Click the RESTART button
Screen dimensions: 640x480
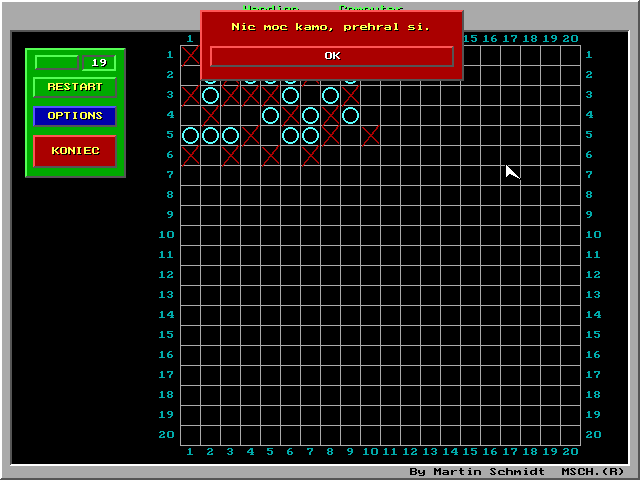[75, 87]
